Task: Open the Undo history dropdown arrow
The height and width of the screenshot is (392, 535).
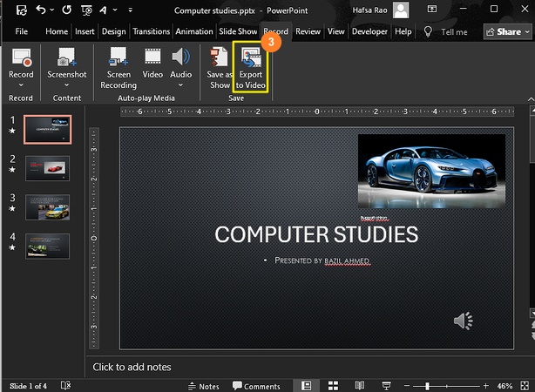Action: point(52,10)
